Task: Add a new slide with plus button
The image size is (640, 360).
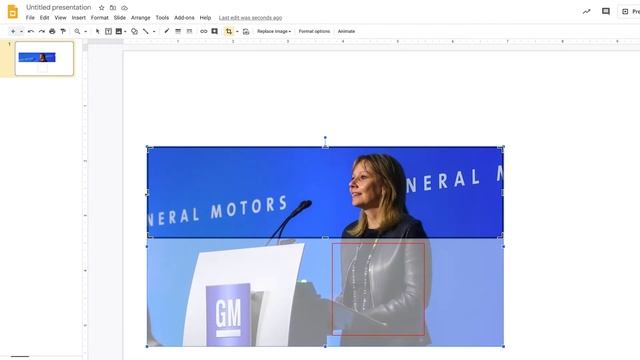Action: click(13, 31)
